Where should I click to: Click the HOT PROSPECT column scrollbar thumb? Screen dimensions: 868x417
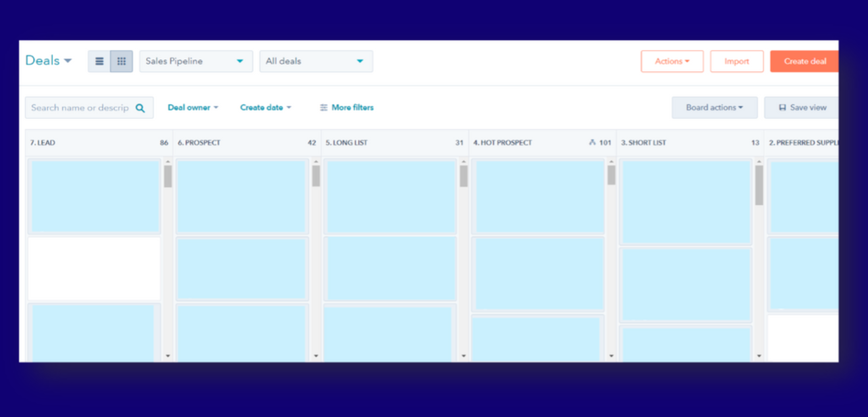[611, 175]
